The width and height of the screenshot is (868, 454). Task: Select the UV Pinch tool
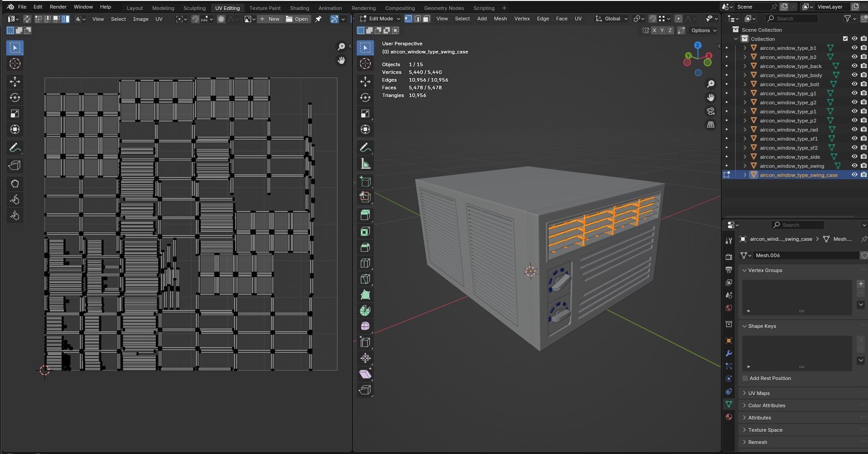[15, 215]
